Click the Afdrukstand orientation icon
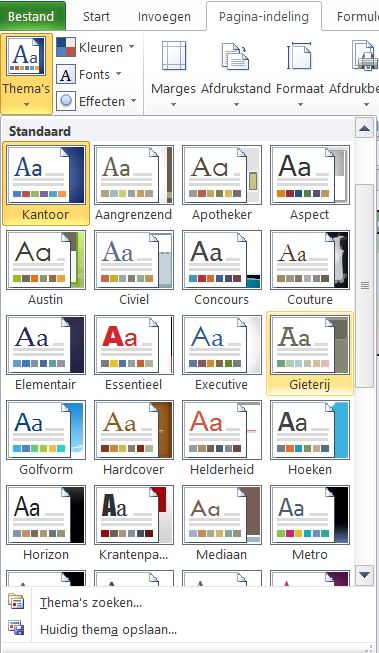The image size is (379, 653). (236, 55)
